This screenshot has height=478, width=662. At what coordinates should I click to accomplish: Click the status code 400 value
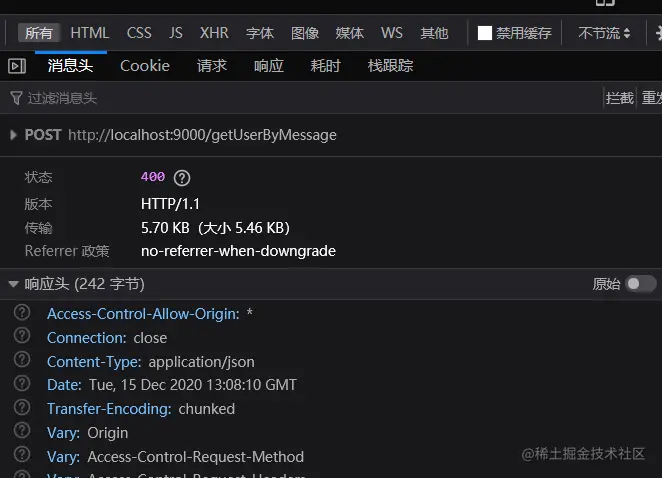153,177
